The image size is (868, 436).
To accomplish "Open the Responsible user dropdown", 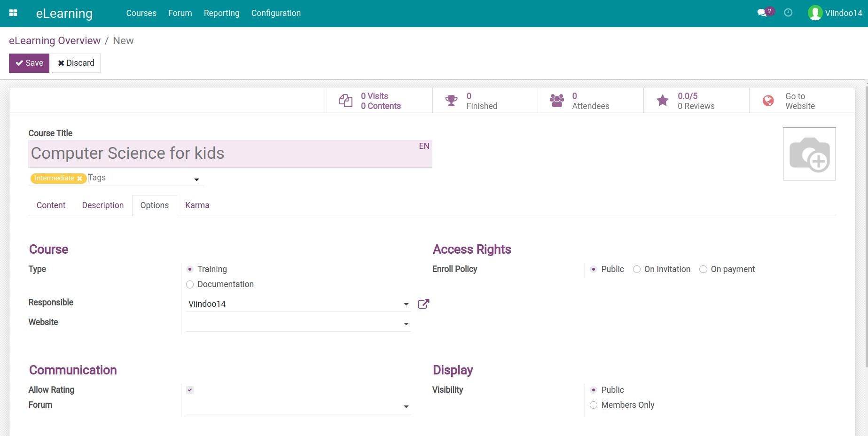I will [406, 304].
